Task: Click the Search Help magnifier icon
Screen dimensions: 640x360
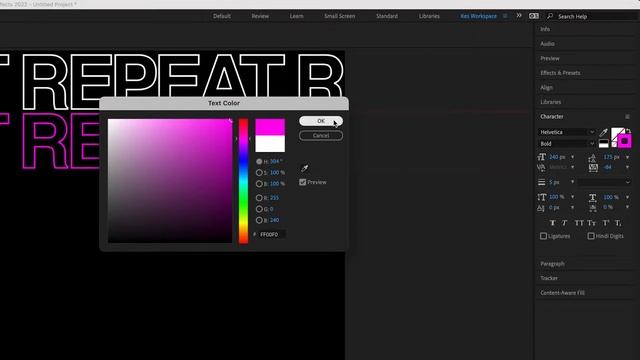Action: pyautogui.click(x=550, y=16)
